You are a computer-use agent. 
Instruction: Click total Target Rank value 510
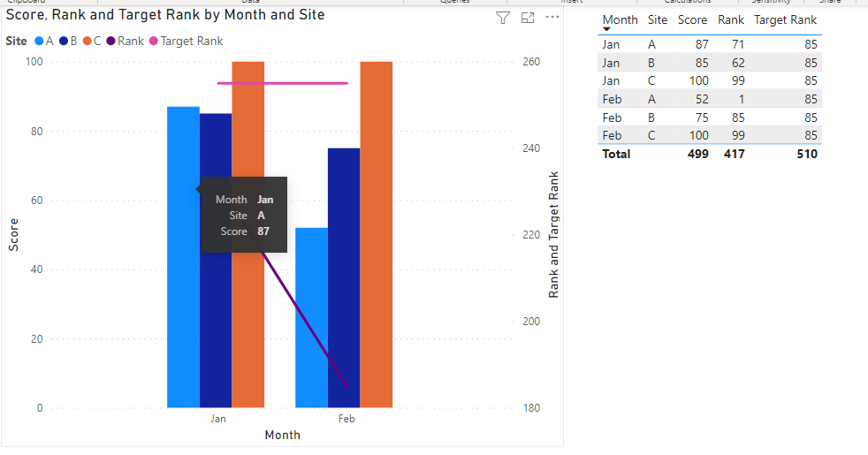tap(807, 154)
